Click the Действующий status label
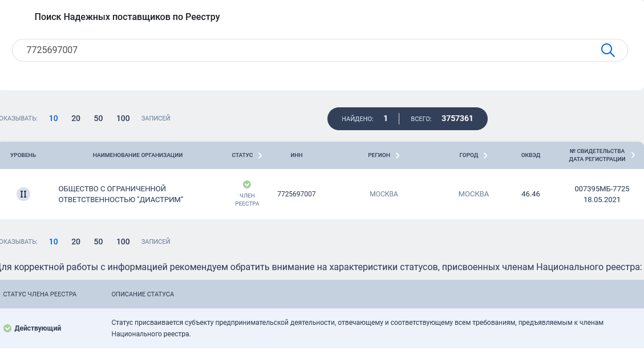The image size is (644, 354). point(38,328)
